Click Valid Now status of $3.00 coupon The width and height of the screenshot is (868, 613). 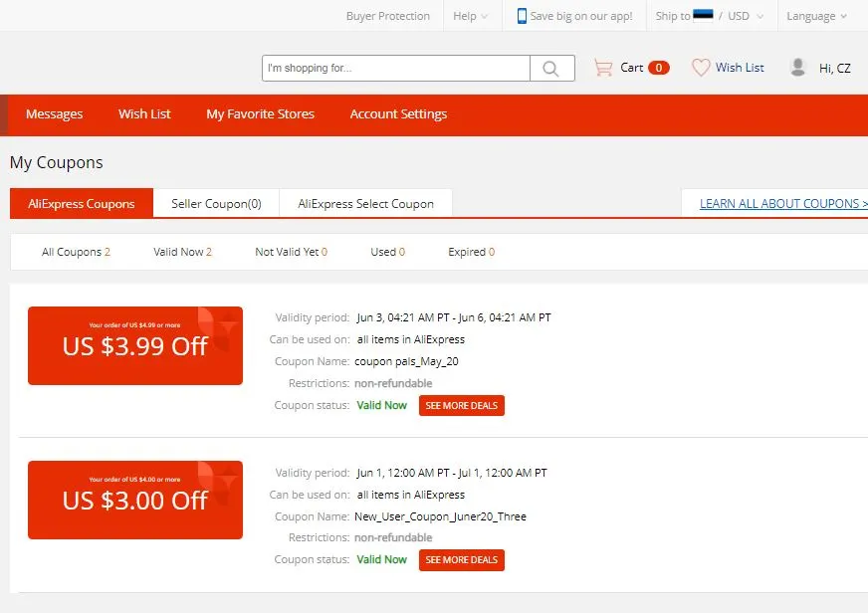pos(382,560)
